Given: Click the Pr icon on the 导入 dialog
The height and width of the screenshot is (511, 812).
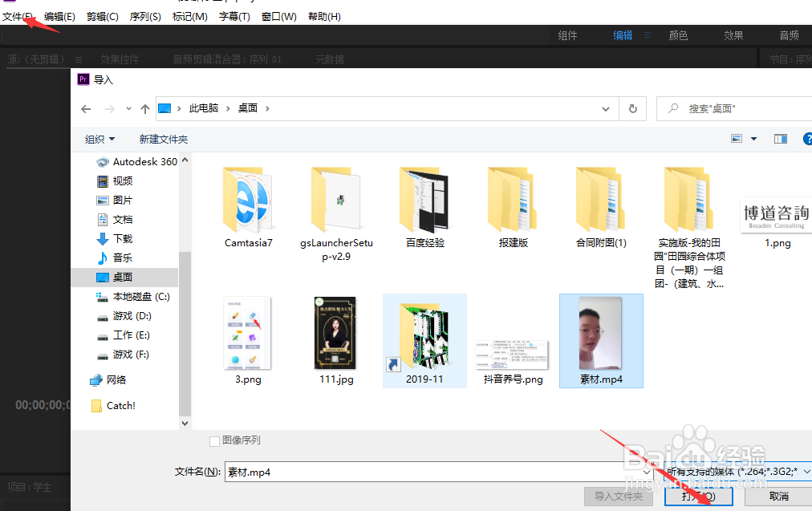Looking at the screenshot, I should pyautogui.click(x=83, y=79).
